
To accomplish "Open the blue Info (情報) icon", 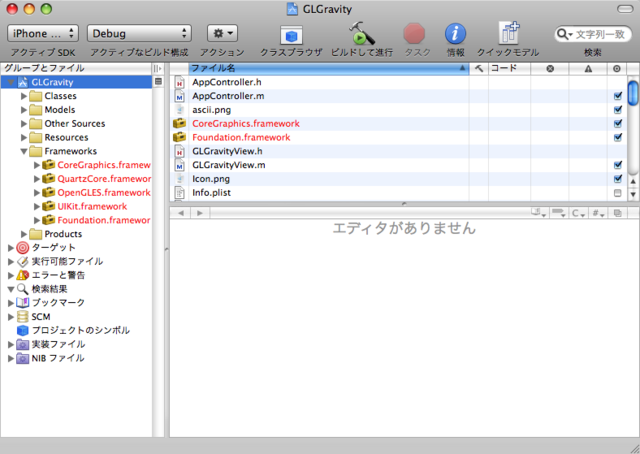I will coord(455,33).
